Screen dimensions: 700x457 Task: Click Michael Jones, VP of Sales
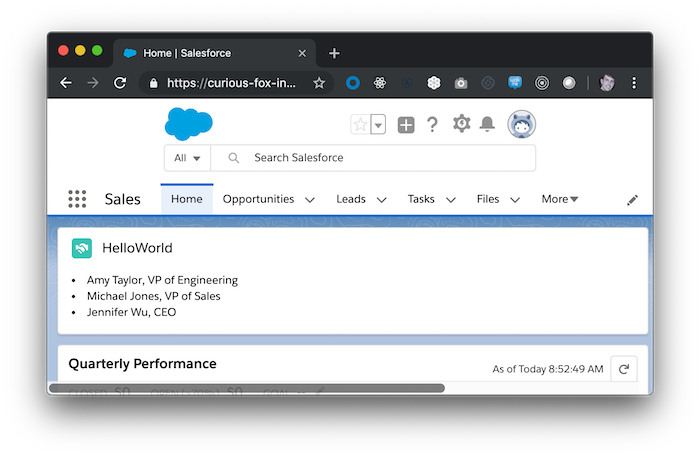pyautogui.click(x=154, y=296)
